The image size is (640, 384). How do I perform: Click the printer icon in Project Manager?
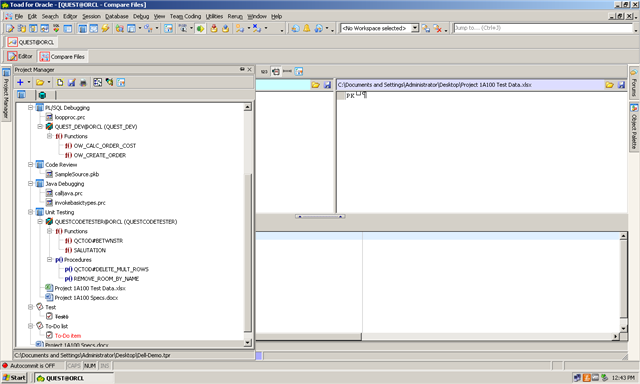click(83, 82)
